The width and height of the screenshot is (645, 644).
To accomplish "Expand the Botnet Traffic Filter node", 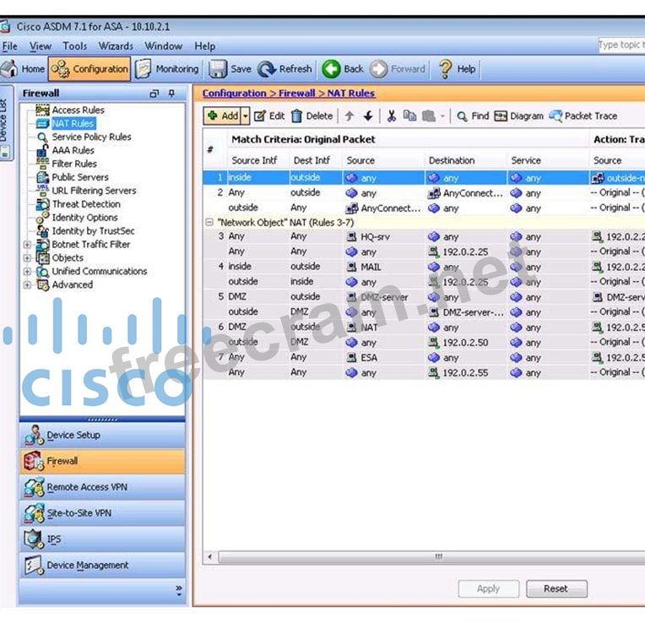I will tap(28, 245).
